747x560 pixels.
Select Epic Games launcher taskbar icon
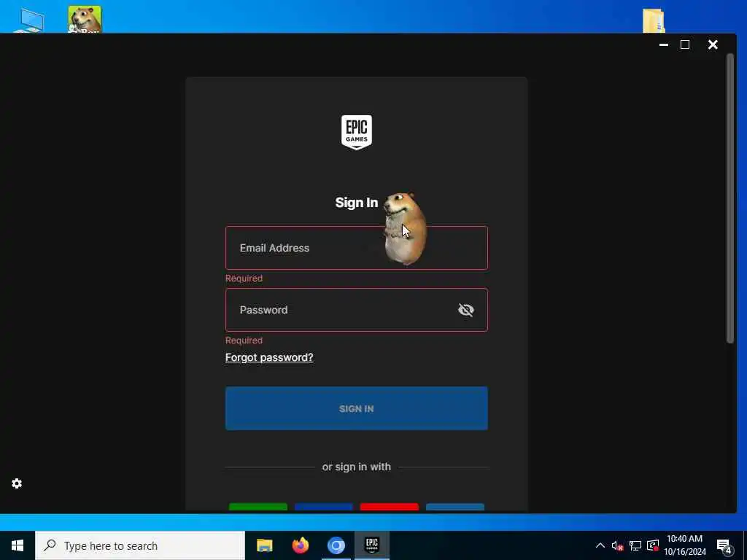point(371,545)
